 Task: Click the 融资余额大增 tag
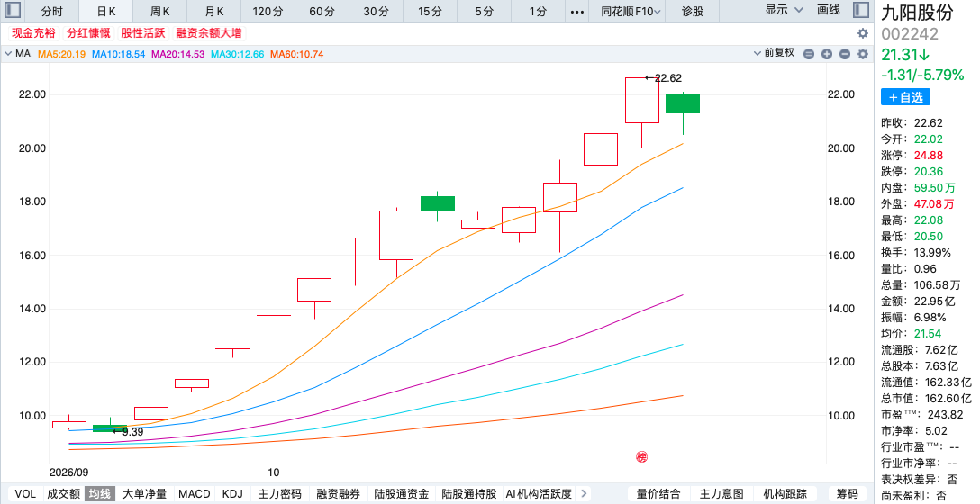pos(209,33)
